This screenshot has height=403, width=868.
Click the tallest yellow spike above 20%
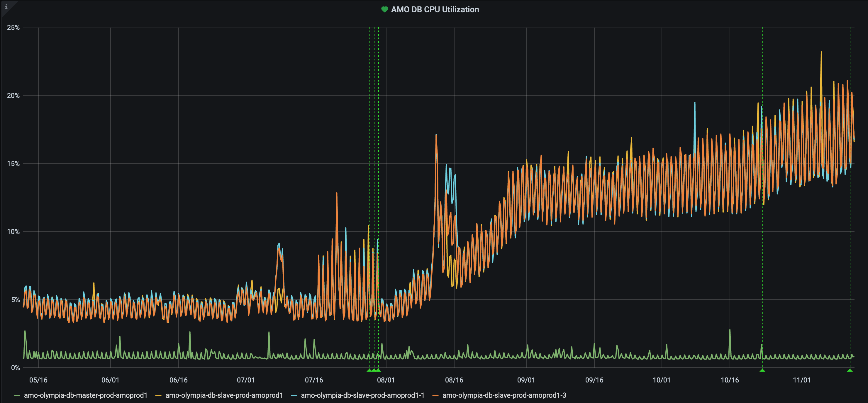click(821, 53)
